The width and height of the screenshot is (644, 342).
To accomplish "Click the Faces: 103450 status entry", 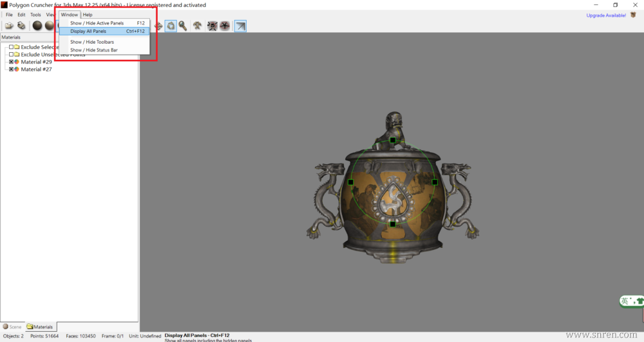I will (x=81, y=336).
